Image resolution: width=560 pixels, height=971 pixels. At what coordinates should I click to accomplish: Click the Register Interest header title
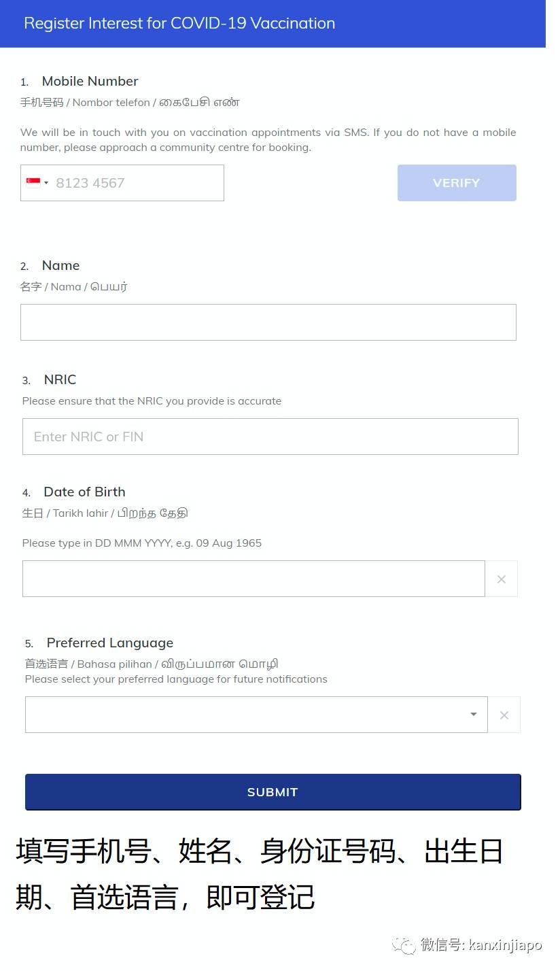point(179,23)
